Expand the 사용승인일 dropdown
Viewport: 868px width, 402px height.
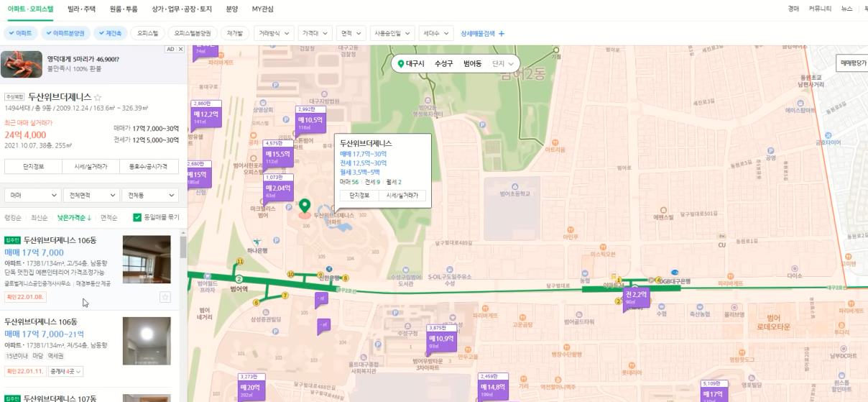[x=392, y=33]
